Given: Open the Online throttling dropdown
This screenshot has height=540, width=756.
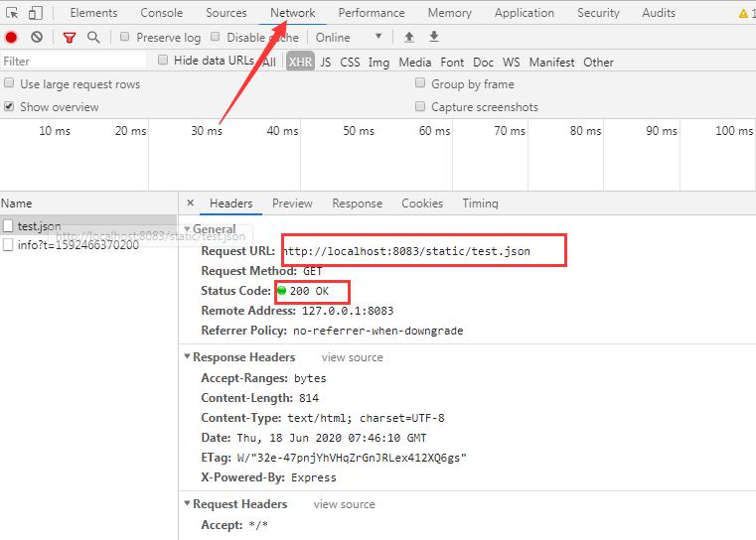Looking at the screenshot, I should pos(349,37).
